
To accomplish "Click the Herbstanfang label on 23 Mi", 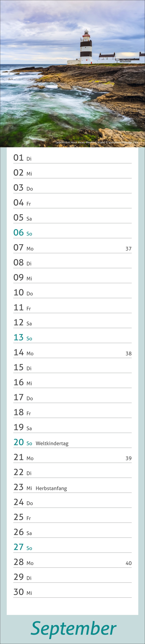I will click(x=51, y=488).
